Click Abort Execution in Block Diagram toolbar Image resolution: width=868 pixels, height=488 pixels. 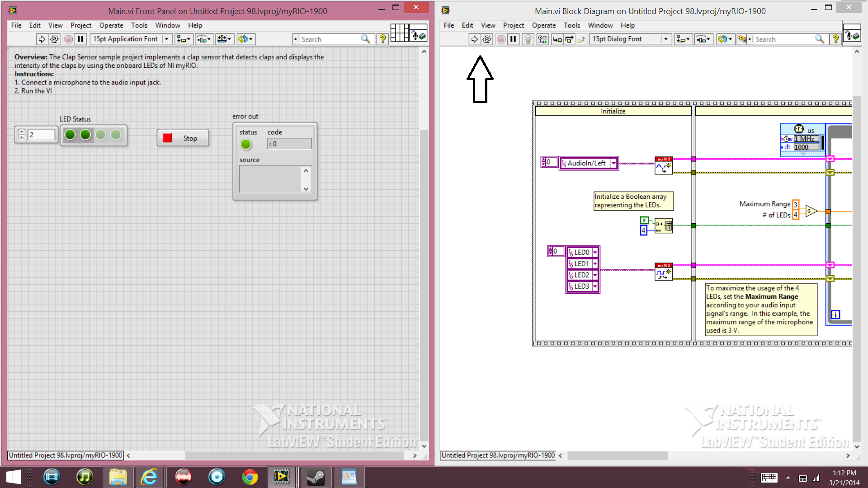click(x=501, y=39)
